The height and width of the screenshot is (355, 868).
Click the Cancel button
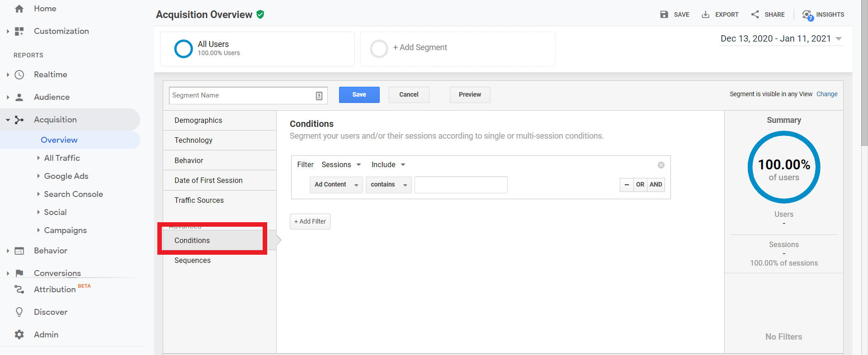(x=409, y=95)
